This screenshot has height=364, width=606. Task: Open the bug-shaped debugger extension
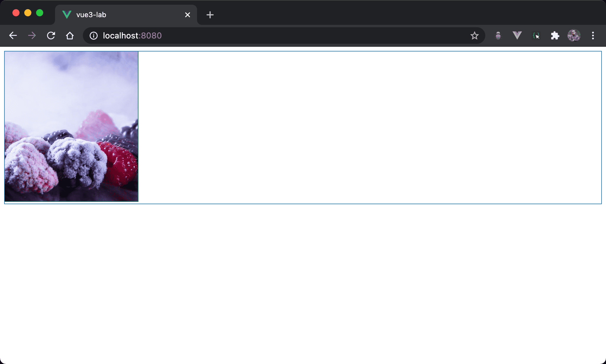click(498, 36)
